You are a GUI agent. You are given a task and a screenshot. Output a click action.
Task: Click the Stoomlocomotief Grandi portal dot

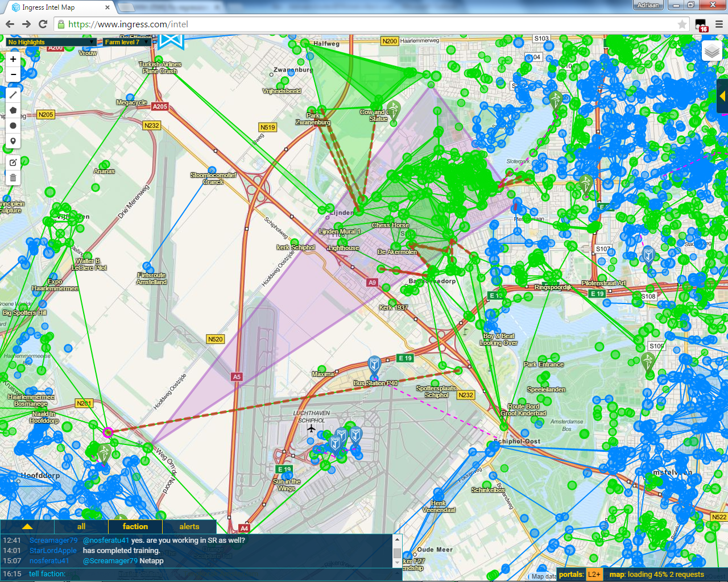coord(212,170)
